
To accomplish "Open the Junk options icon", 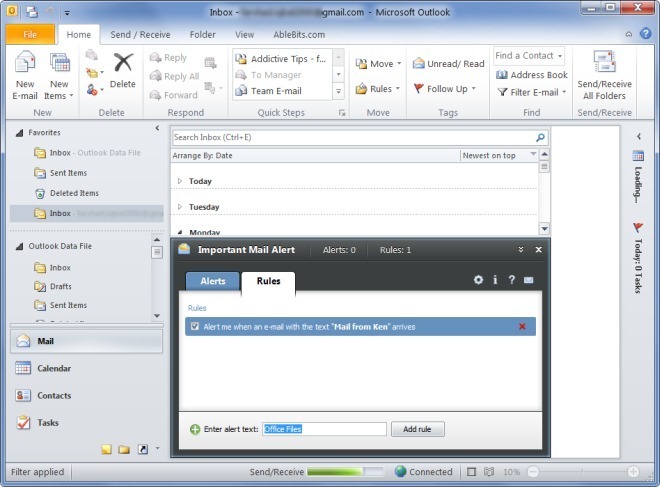I will 95,90.
